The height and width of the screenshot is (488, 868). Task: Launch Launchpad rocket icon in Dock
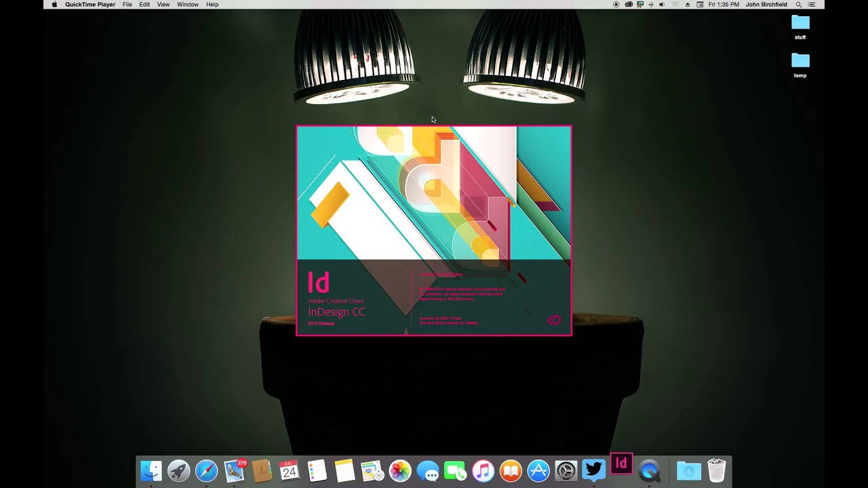point(178,470)
